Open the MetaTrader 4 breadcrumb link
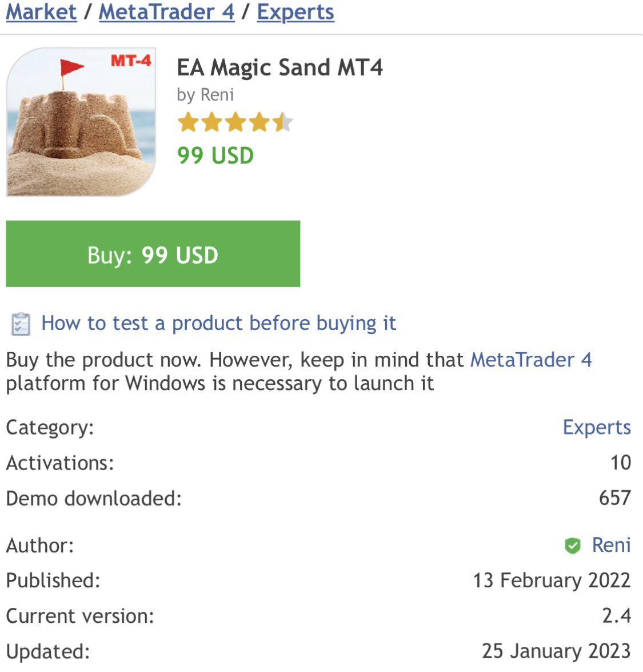The width and height of the screenshot is (643, 672). [x=166, y=12]
